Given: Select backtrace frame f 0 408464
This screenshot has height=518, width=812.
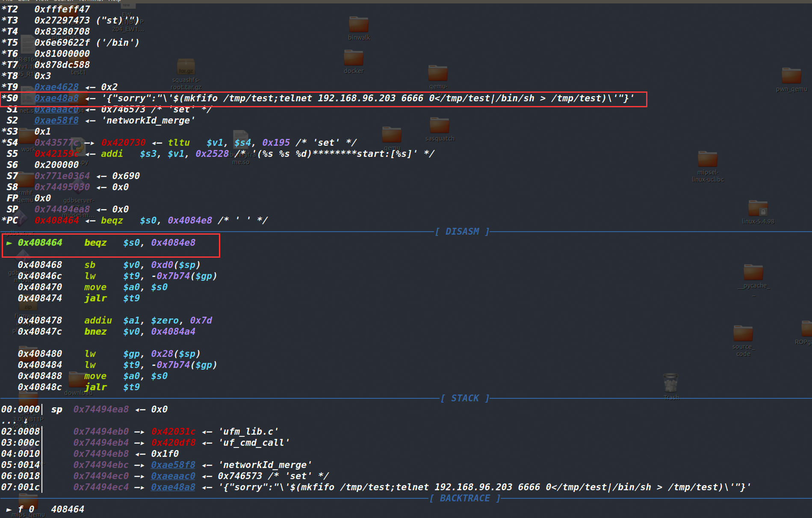Looking at the screenshot, I should [45, 509].
